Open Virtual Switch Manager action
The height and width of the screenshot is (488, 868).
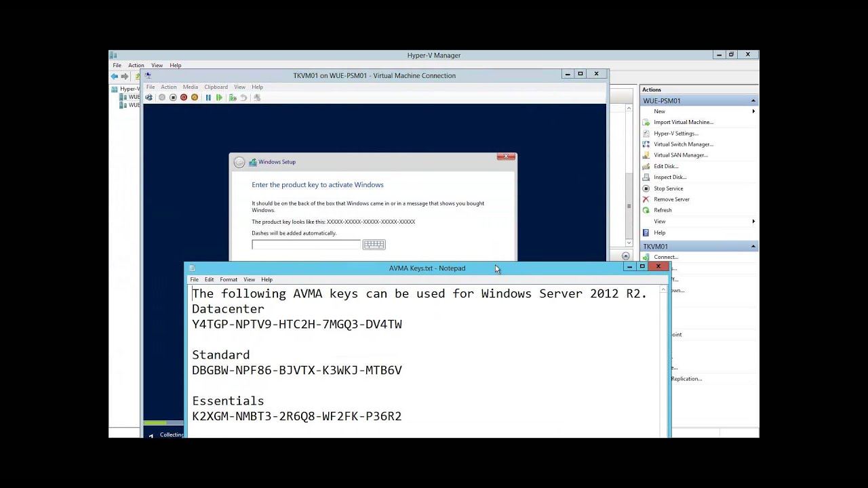[684, 144]
